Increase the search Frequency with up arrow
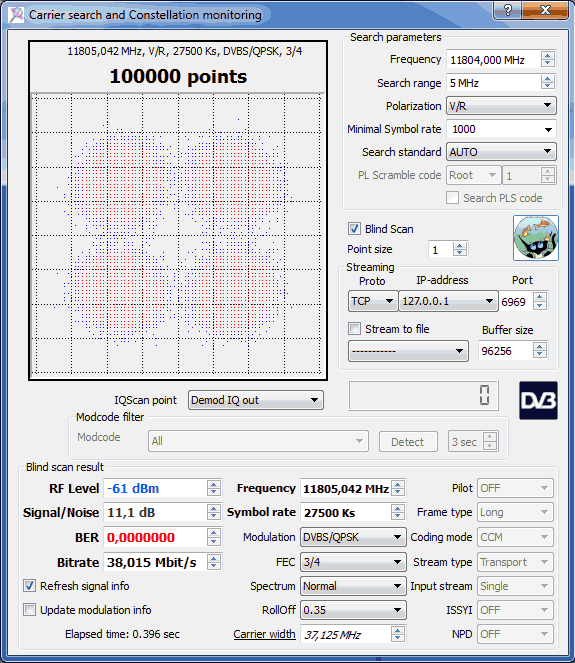The height and width of the screenshot is (663, 575). coord(548,55)
